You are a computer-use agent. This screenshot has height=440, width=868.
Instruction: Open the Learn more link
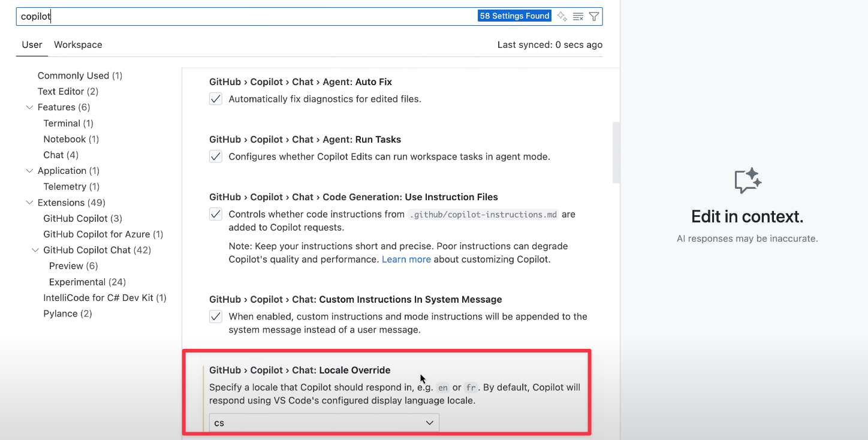(x=406, y=260)
